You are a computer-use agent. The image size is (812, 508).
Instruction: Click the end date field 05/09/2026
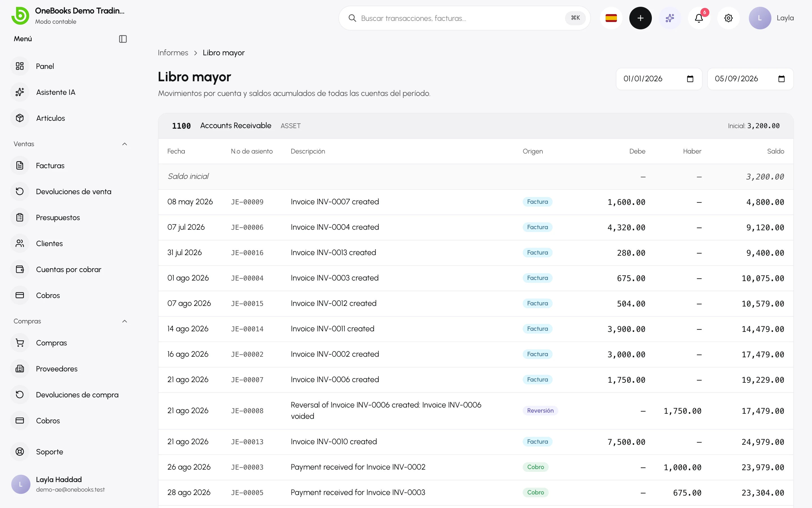coord(750,79)
